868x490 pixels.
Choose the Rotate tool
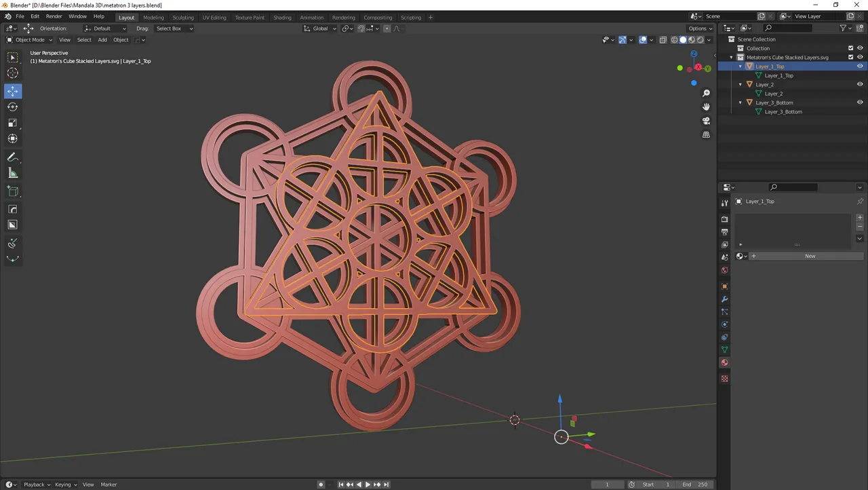coord(13,107)
